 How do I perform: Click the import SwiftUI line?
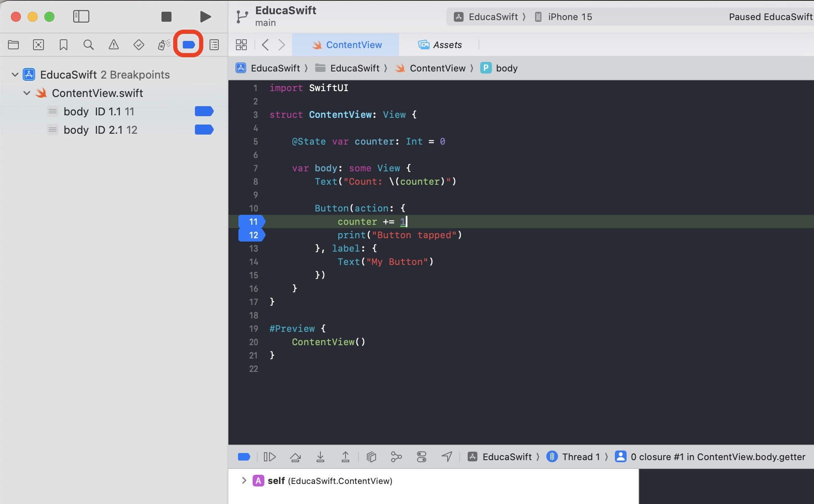309,88
